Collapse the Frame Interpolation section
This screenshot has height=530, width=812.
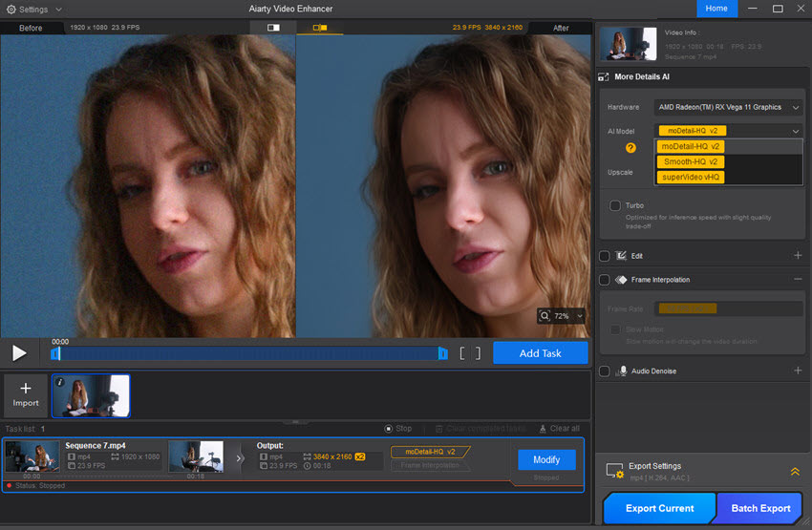click(x=798, y=279)
